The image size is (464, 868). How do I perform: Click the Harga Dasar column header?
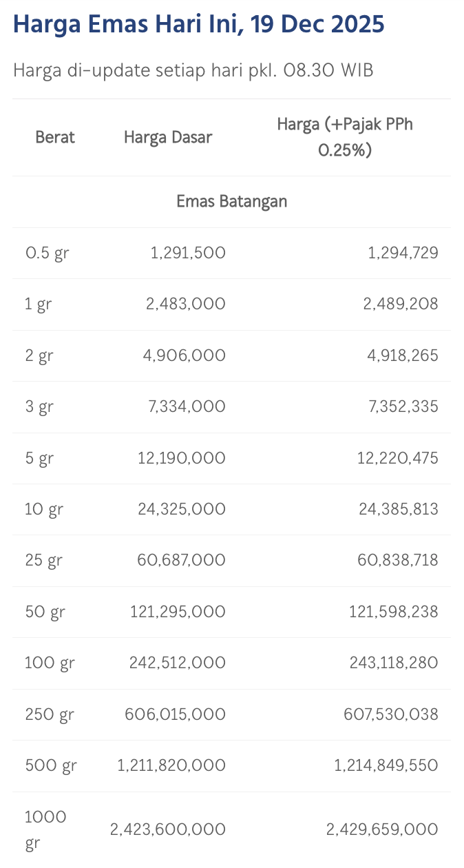click(x=168, y=137)
